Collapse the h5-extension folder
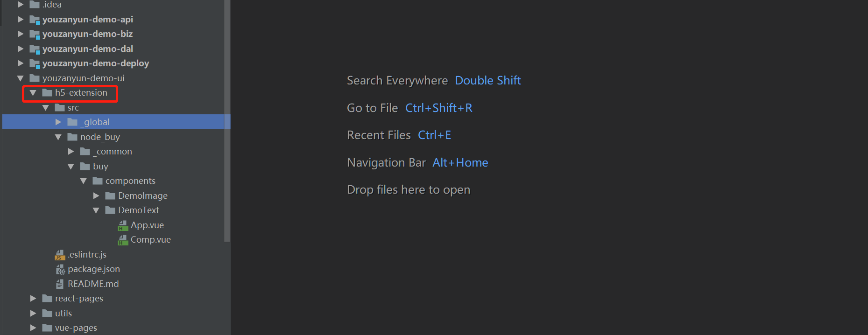 (33, 93)
